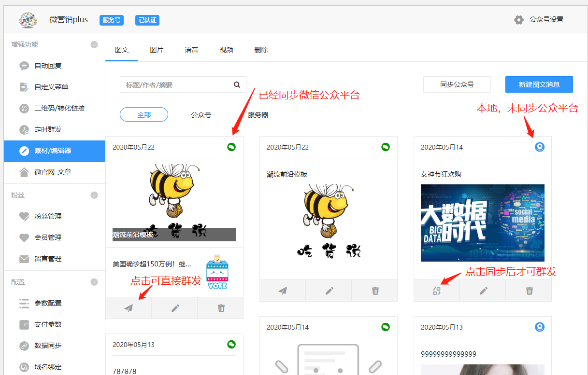This screenshot has width=588, height=375.
Task: Click 二维码/转化链接 sidebar icon
Action: pos(24,108)
